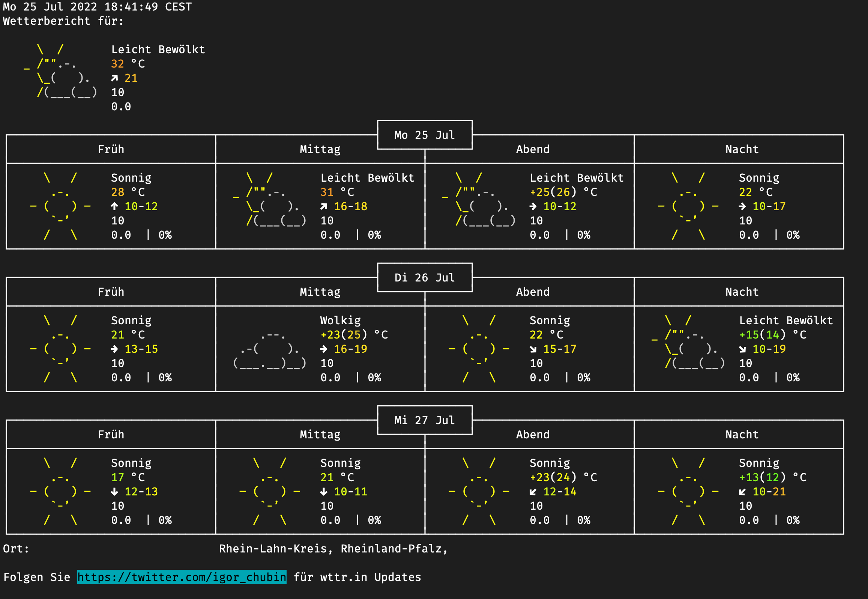The height and width of the screenshot is (599, 868).
Task: Open the twitter.com/igor_chubin link
Action: pyautogui.click(x=182, y=577)
